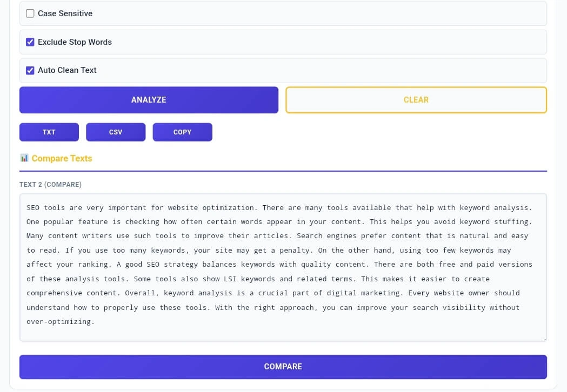
Task: Click COMPARE to compare both texts
Action: click(x=283, y=367)
